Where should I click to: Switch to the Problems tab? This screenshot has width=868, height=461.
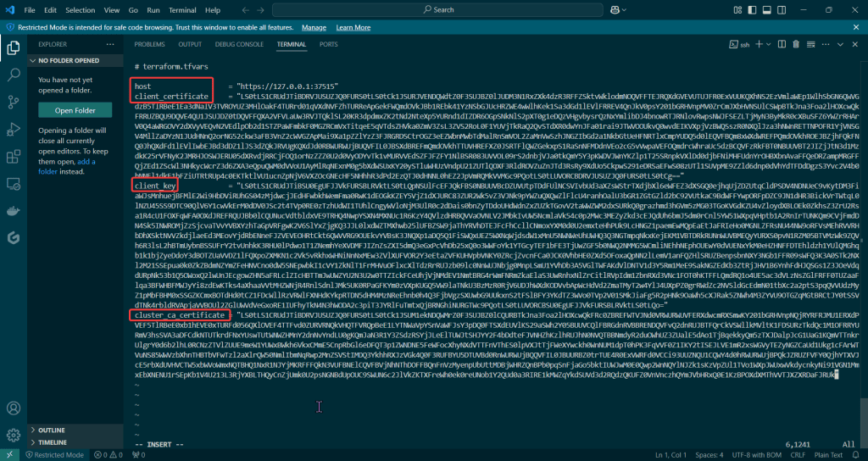(149, 44)
